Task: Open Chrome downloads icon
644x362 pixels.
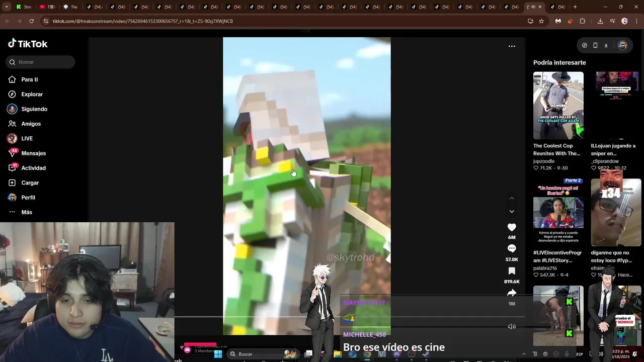Action: (x=600, y=21)
